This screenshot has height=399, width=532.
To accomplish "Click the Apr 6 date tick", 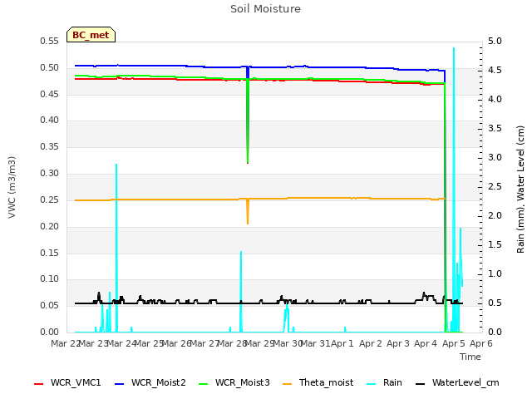I will (x=481, y=343).
